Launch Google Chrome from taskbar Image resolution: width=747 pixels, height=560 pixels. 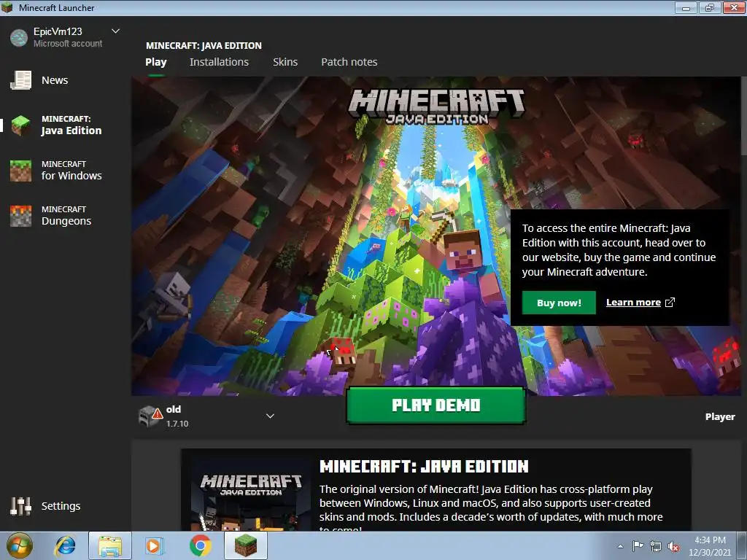tap(201, 545)
